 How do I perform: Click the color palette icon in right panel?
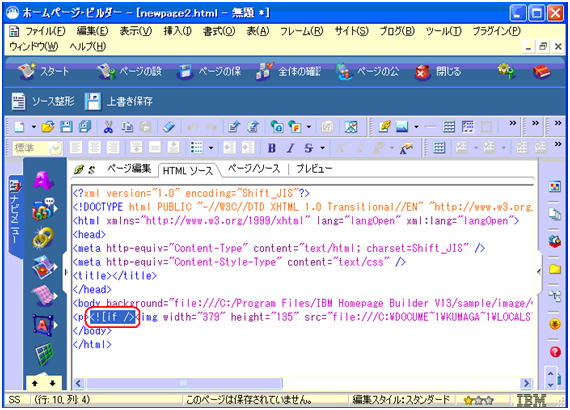point(555,187)
